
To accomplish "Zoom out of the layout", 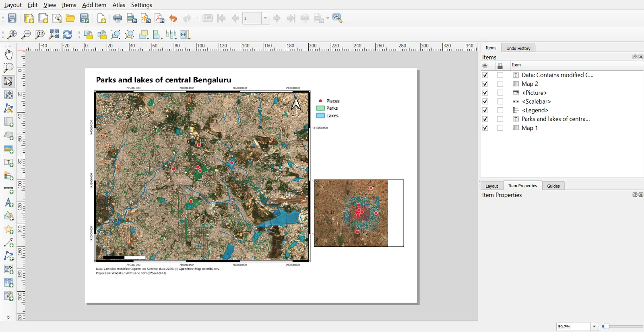I will 26,35.
